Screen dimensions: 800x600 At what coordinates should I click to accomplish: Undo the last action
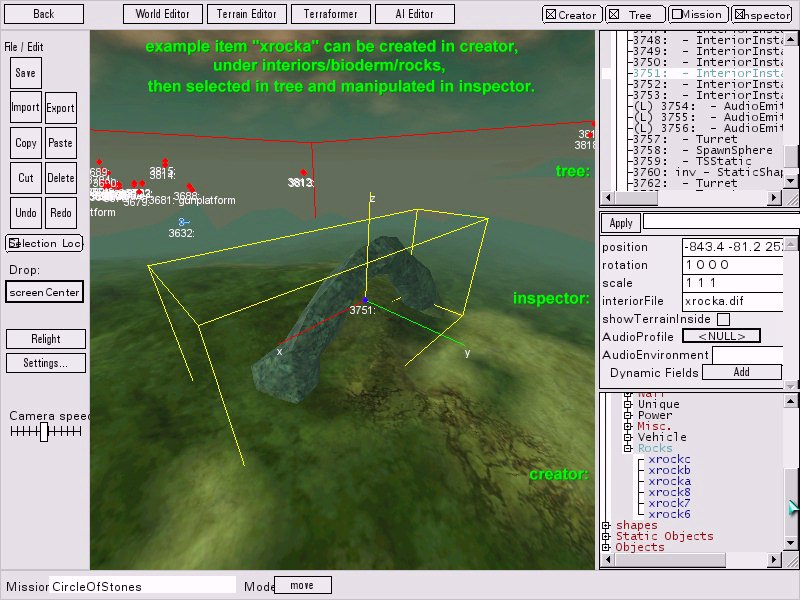click(26, 213)
